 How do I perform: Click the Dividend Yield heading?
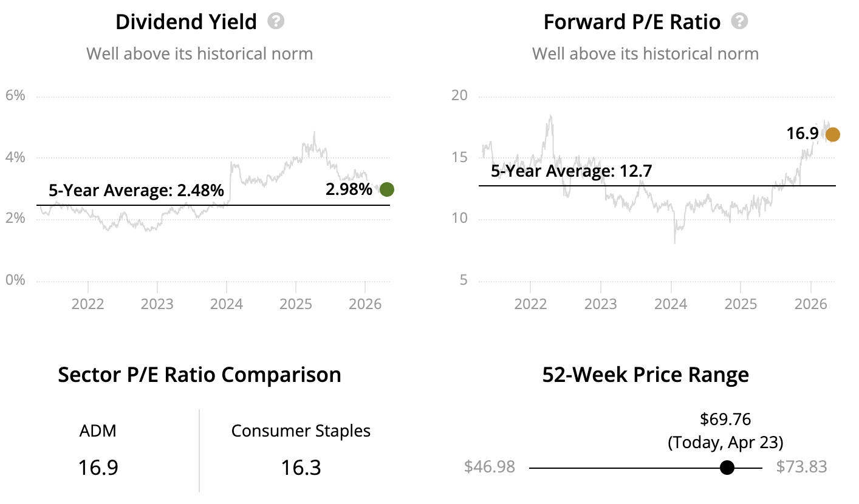186,22
